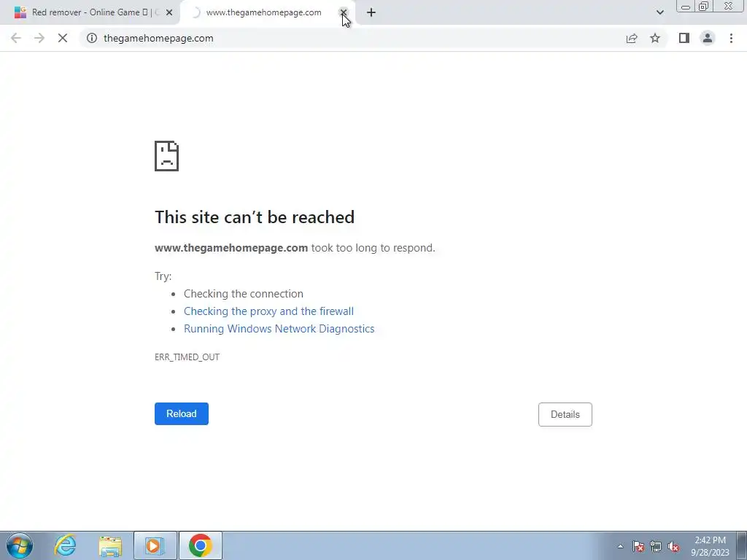Image resolution: width=747 pixels, height=560 pixels.
Task: Open a new tab with plus button
Action: (371, 13)
